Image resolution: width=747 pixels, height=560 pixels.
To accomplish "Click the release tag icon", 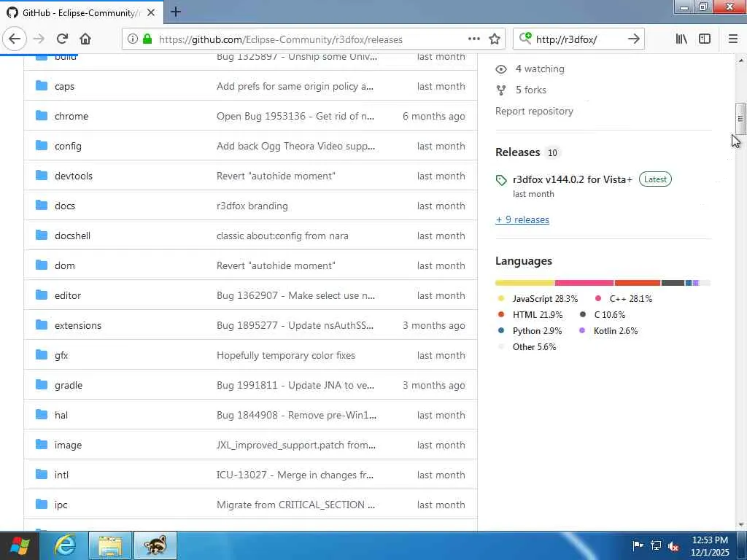I will (x=500, y=180).
